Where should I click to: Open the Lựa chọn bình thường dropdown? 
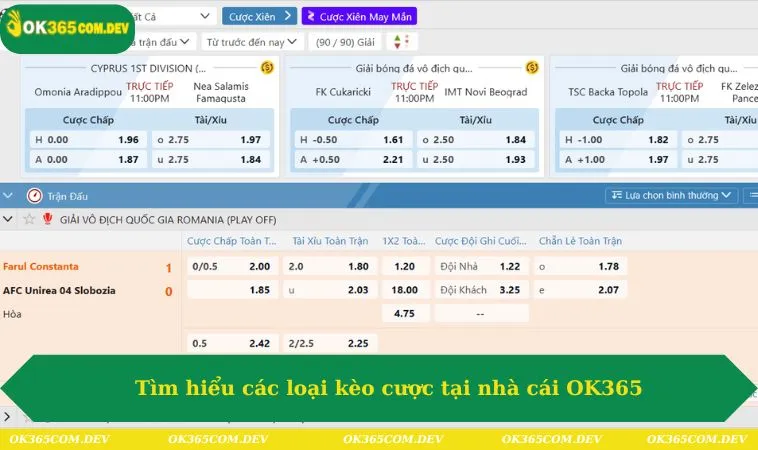671,196
